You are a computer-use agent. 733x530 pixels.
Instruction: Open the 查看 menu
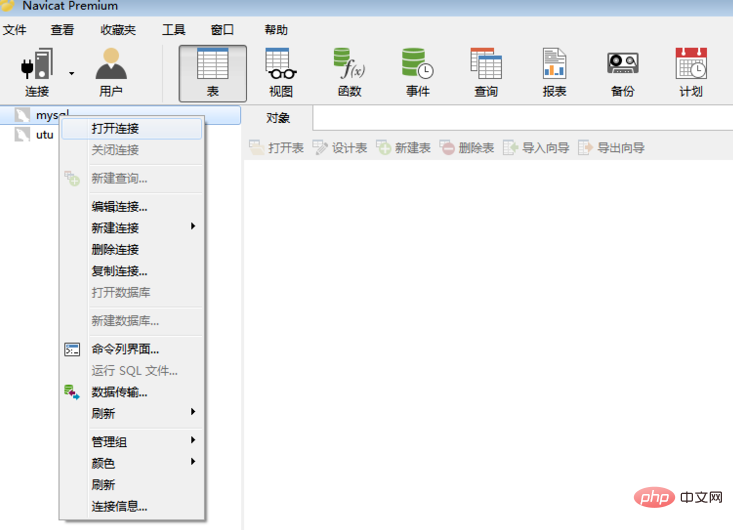[x=62, y=30]
